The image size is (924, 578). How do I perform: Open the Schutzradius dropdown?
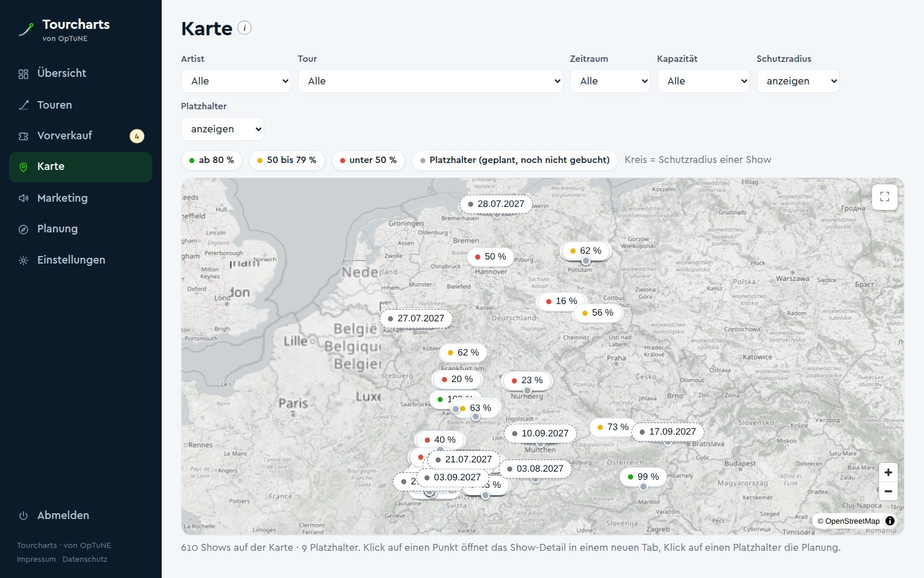(798, 81)
